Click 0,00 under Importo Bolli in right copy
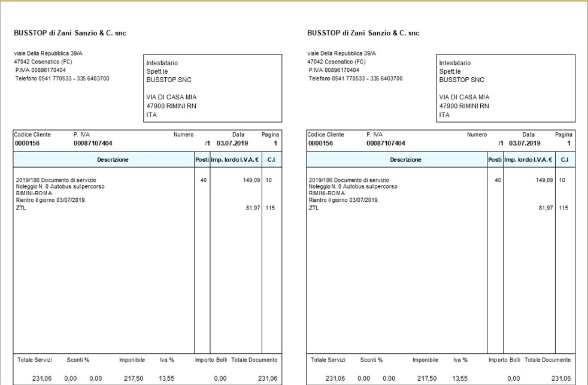Image resolution: width=588 pixels, height=385 pixels. 513,378
